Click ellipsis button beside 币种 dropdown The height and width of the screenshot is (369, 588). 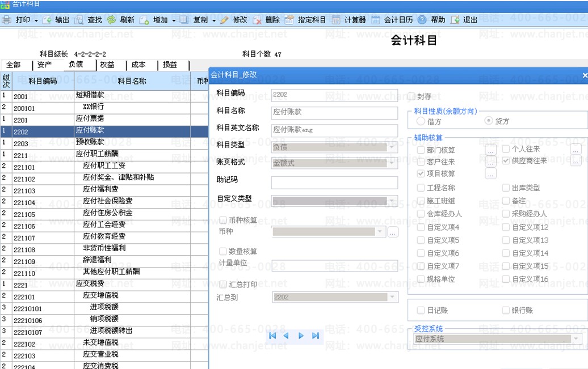point(393,232)
